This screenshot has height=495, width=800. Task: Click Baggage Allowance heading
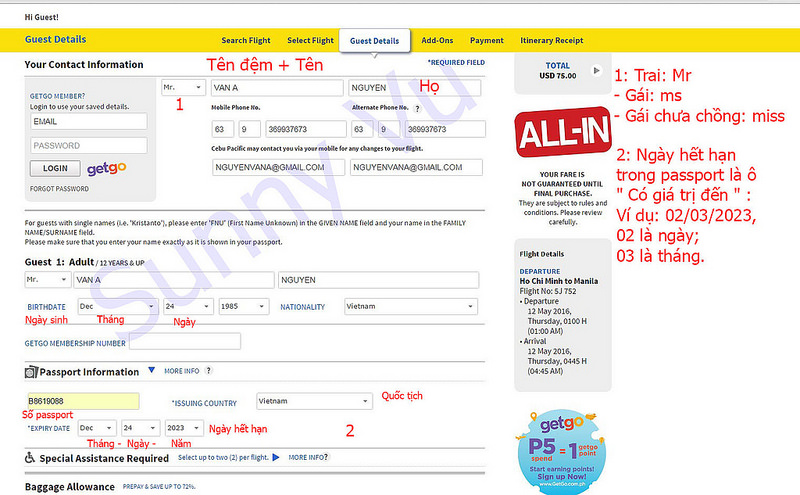click(x=69, y=487)
